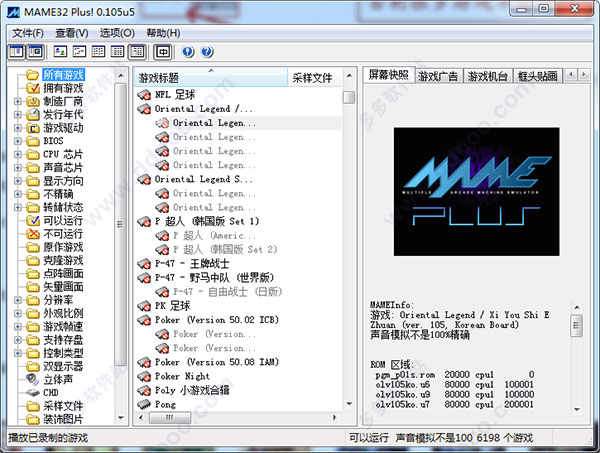Viewport: 600px width, 453px height.
Task: Select the 框头贴画 tab
Action: pyautogui.click(x=538, y=76)
